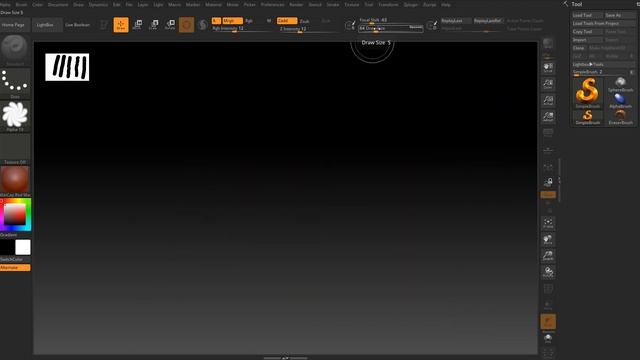640x360 pixels.
Task: Open the Alpha 10 swirl thumbnail
Action: pos(15,116)
